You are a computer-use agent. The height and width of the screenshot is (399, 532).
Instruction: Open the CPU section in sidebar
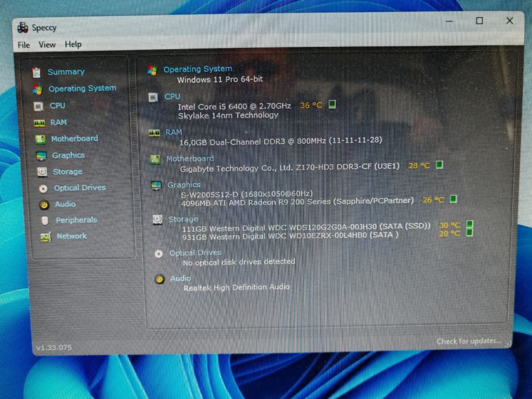pyautogui.click(x=57, y=105)
